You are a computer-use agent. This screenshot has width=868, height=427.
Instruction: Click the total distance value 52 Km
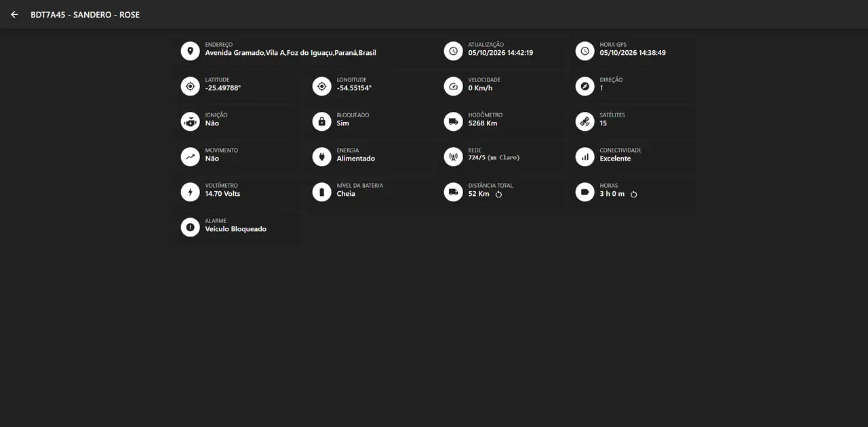point(479,194)
